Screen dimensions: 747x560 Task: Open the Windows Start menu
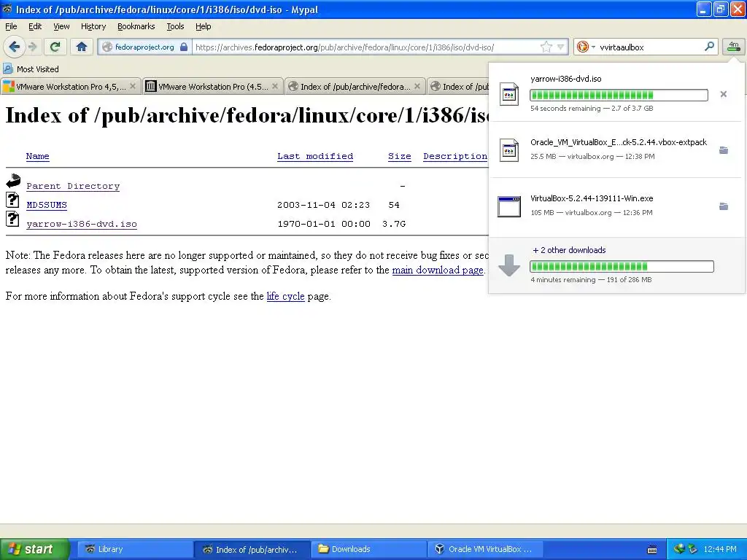point(34,549)
